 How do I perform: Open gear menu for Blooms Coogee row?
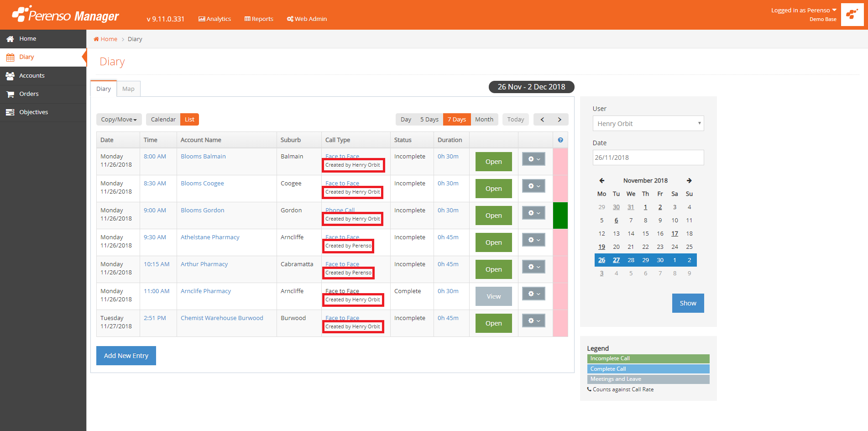click(x=533, y=186)
